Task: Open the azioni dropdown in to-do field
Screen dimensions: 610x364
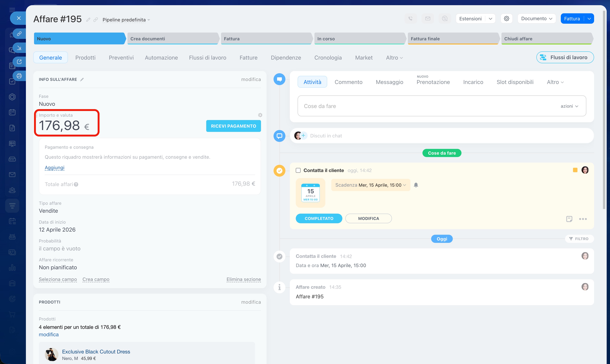Action: click(x=569, y=106)
